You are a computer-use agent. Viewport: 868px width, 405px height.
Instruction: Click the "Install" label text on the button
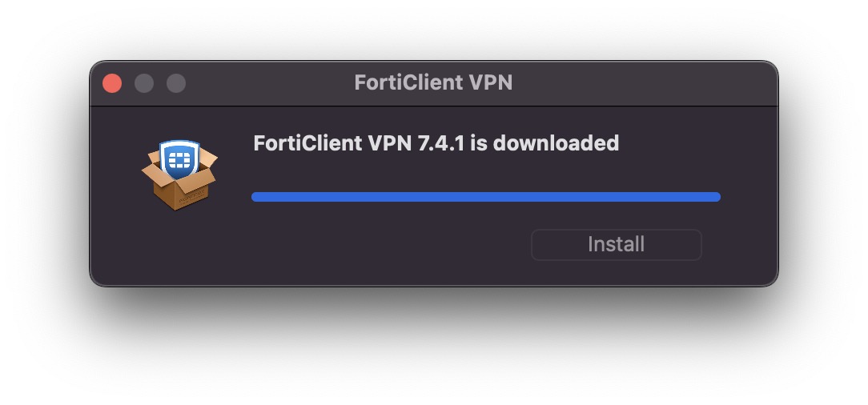[x=616, y=245]
